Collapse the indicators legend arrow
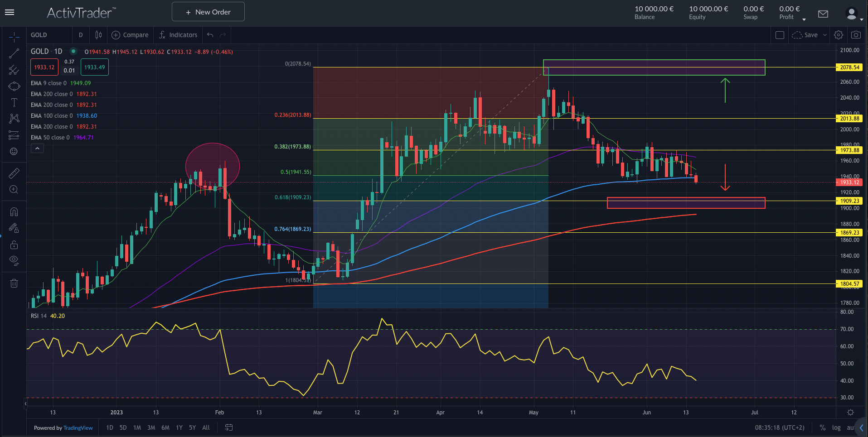The image size is (868, 437). tap(38, 148)
